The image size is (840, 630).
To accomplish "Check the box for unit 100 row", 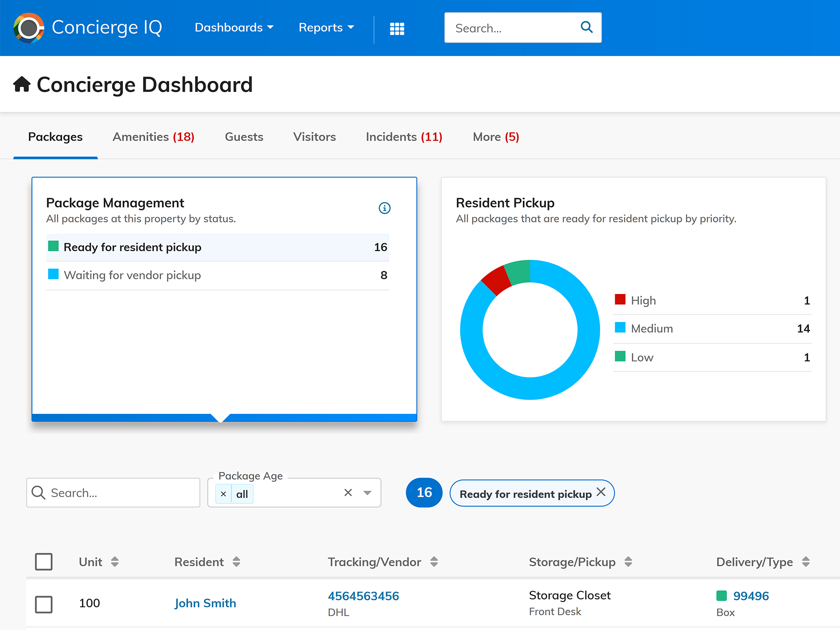I will tap(44, 604).
